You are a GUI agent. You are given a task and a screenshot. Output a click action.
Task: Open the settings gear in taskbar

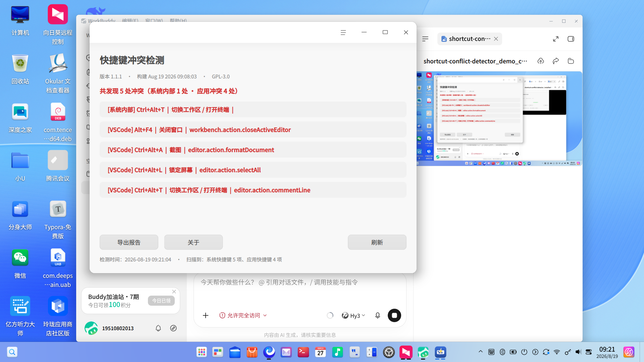pyautogui.click(x=389, y=352)
